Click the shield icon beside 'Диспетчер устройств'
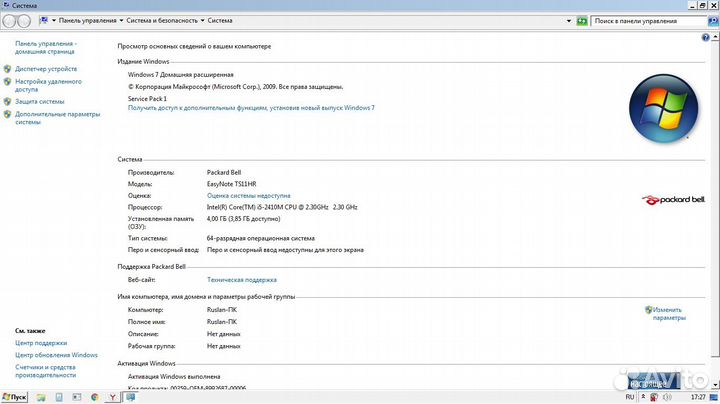 [7, 69]
